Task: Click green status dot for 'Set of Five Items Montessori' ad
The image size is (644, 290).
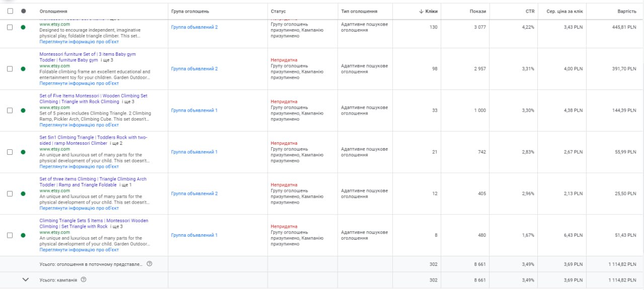Action: click(23, 111)
